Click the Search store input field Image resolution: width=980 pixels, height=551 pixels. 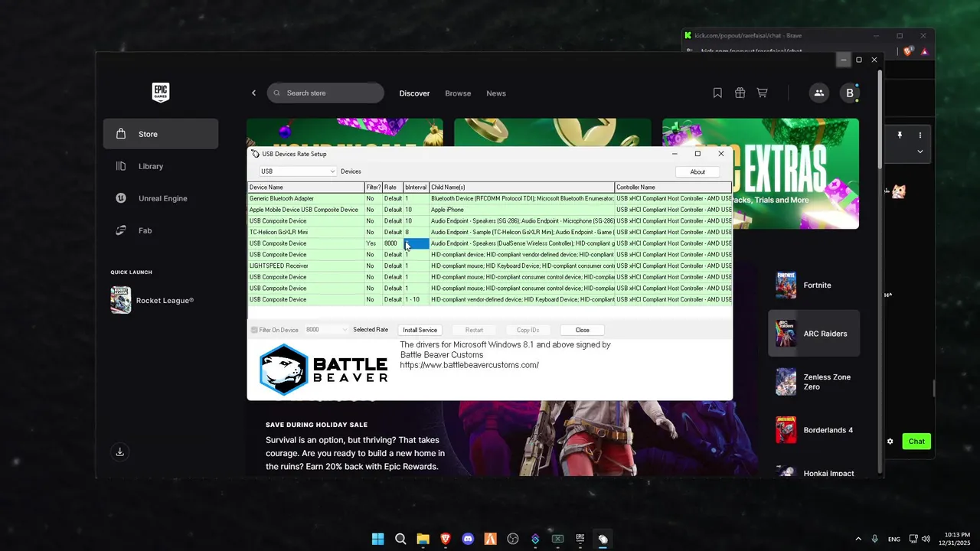click(x=325, y=93)
